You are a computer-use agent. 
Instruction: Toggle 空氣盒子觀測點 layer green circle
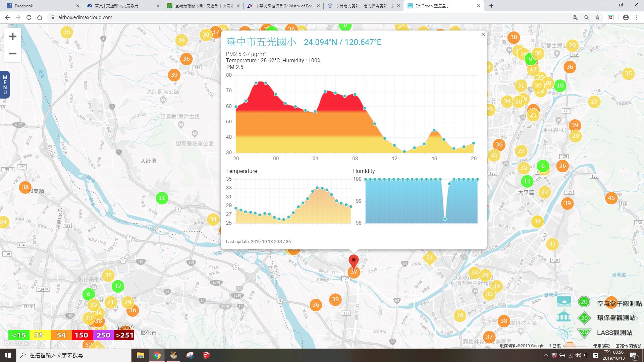[x=584, y=302]
